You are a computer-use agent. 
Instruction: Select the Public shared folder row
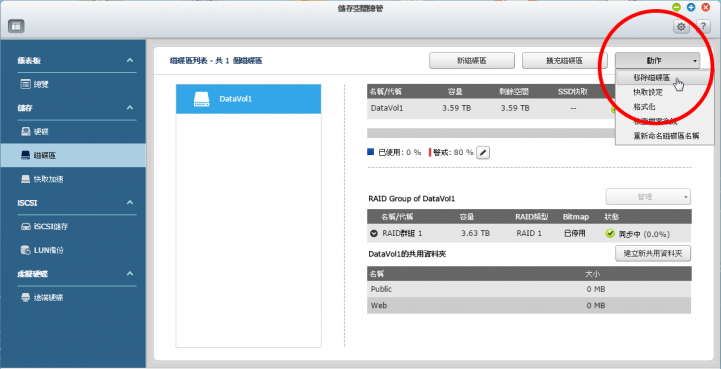(x=529, y=289)
